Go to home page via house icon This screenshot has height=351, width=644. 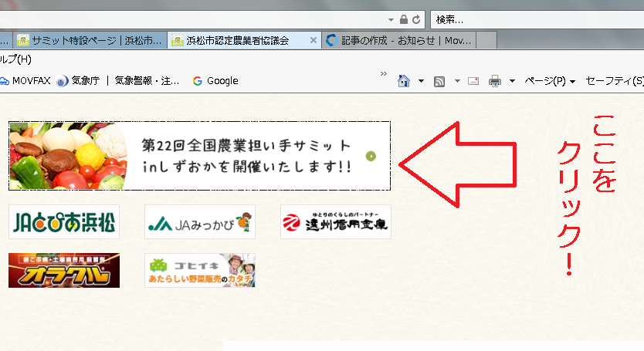[404, 81]
